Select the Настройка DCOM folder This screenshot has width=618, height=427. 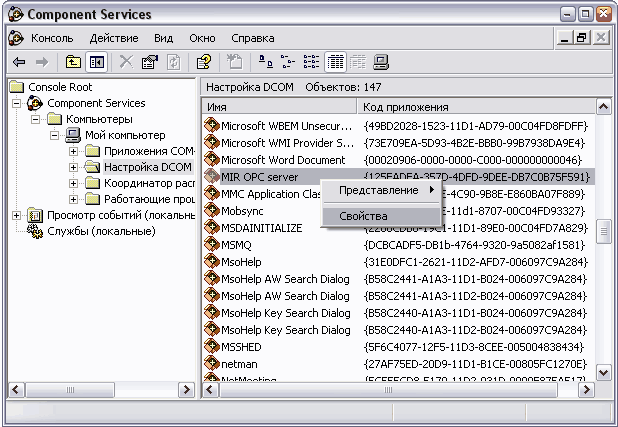[148, 167]
